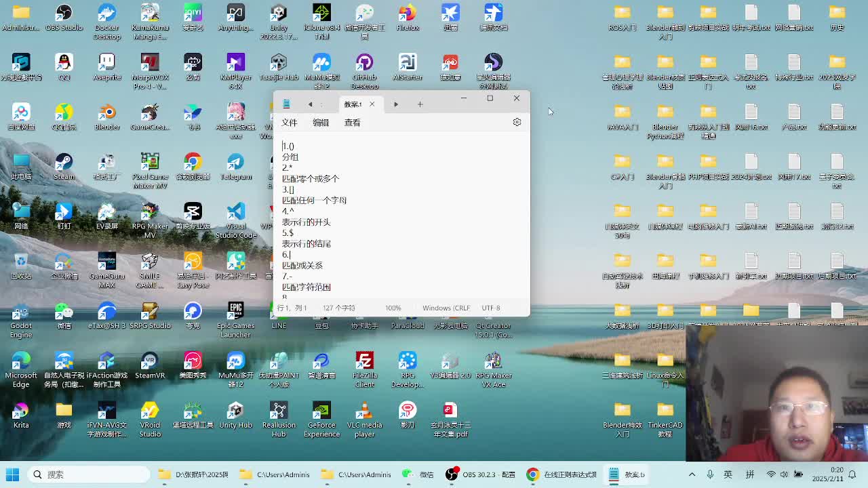868x488 pixels.
Task: Open the Pixel Game Maker MV shortcut
Action: tap(150, 171)
